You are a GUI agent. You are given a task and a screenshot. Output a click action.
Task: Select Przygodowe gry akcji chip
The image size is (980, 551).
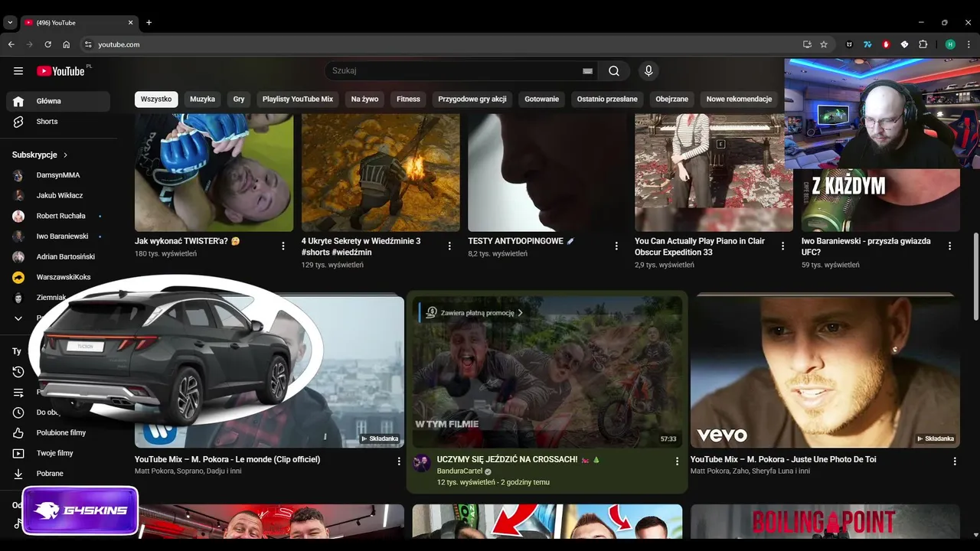point(472,99)
